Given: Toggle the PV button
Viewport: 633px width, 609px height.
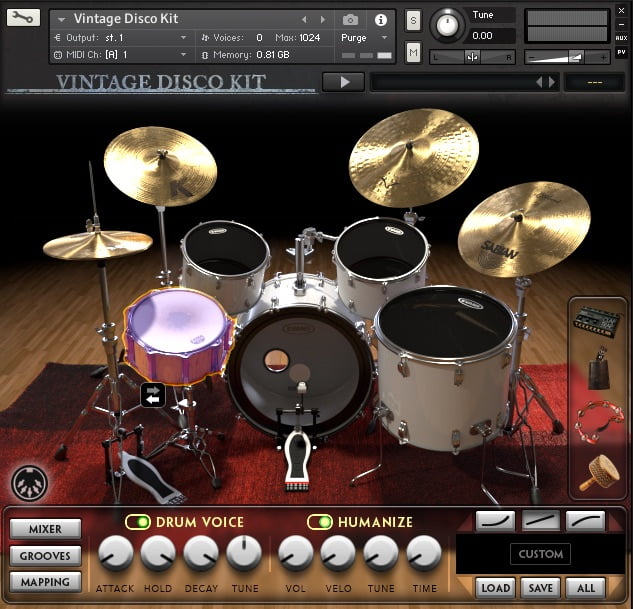Looking at the screenshot, I should click(621, 52).
